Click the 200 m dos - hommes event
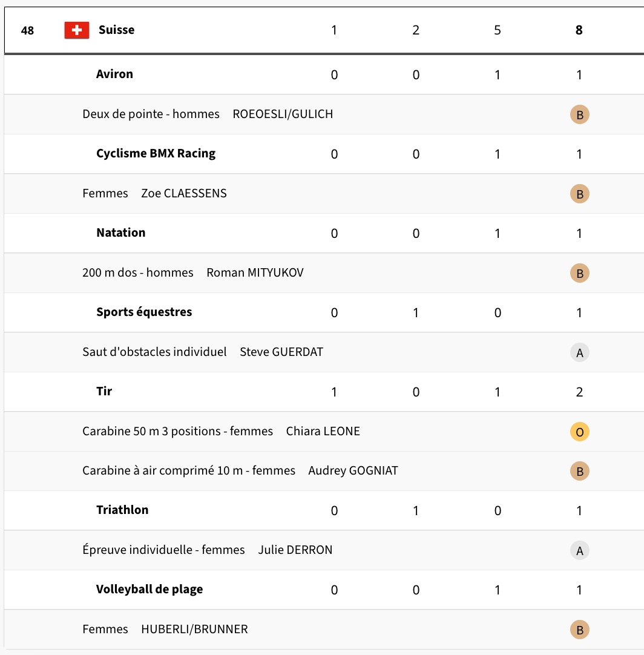Viewport: 644px width, 655px height. pyautogui.click(x=138, y=273)
